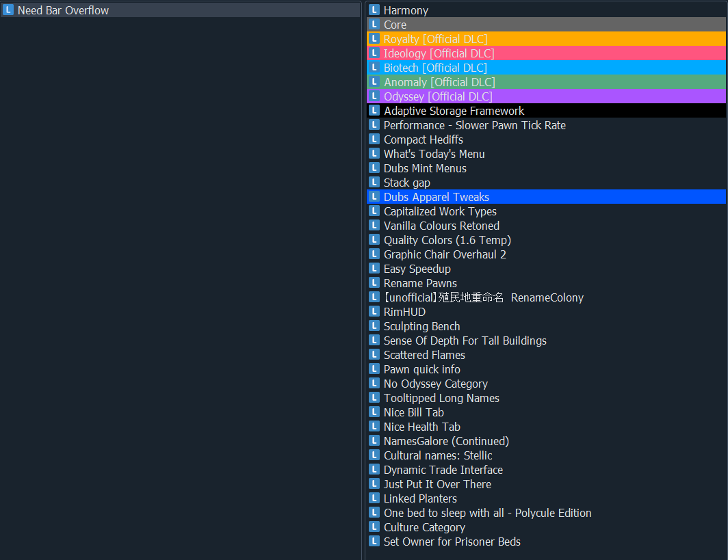This screenshot has width=728, height=560.
Task: Select Rename Pawns mod
Action: (x=547, y=284)
